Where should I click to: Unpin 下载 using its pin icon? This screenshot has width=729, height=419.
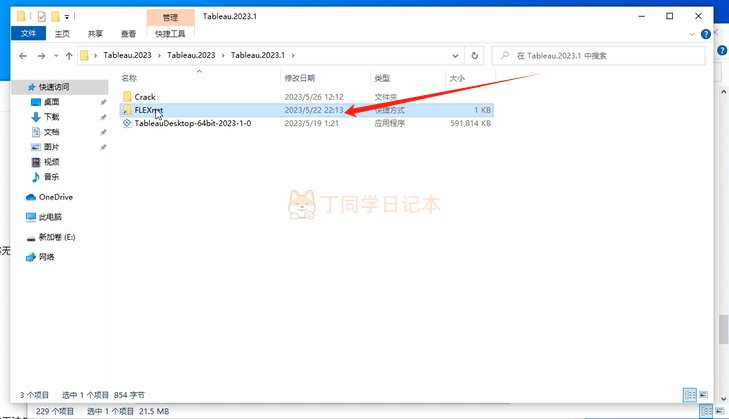click(x=103, y=117)
